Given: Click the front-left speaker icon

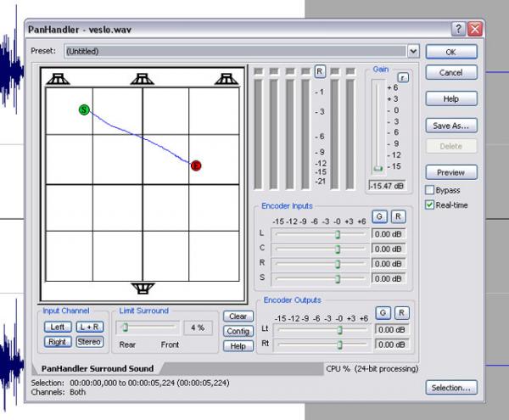Looking at the screenshot, I should 57,78.
